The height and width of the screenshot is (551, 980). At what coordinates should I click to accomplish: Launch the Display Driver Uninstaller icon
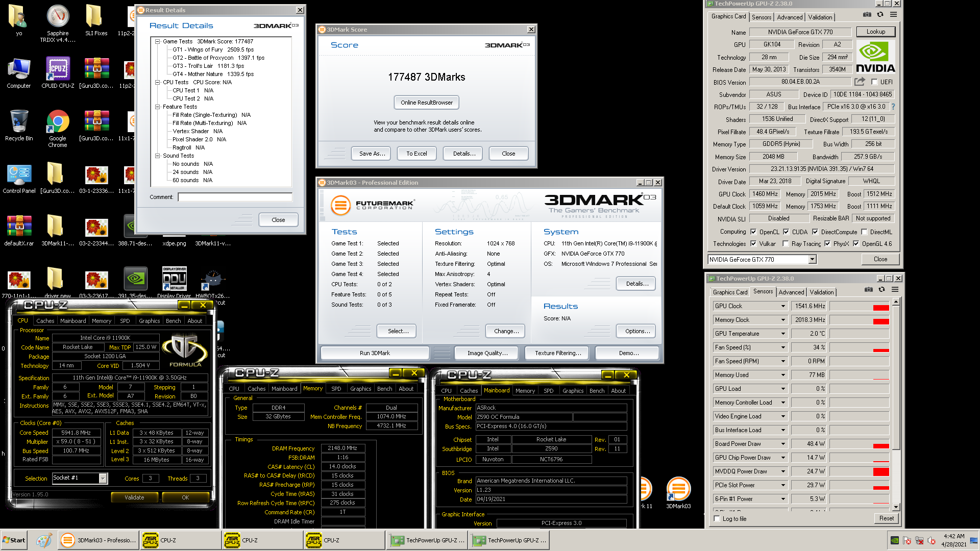(x=174, y=282)
